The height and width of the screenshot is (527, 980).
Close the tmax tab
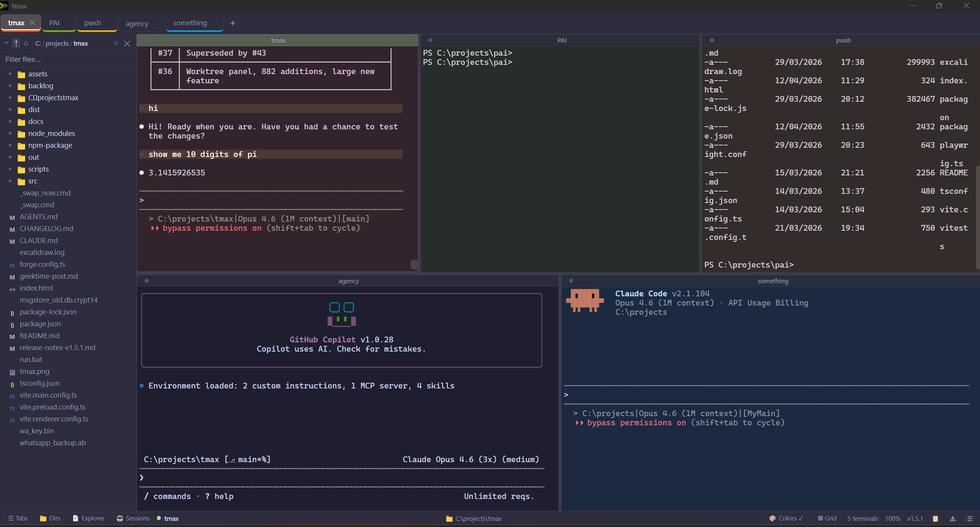coord(33,23)
